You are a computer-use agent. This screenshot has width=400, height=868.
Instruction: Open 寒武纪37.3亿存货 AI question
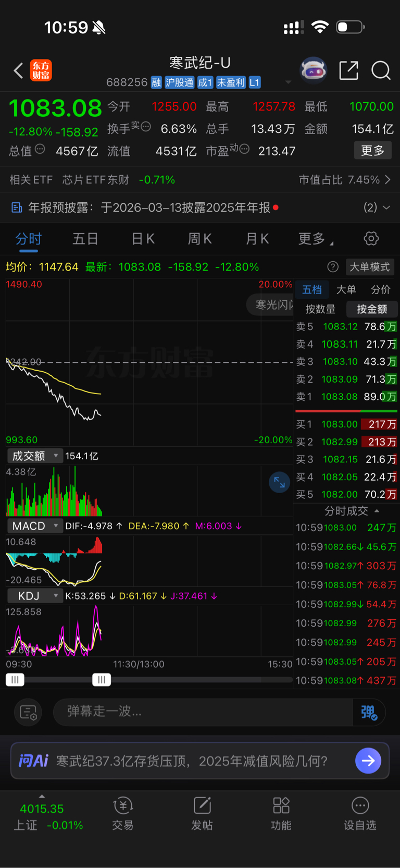coord(192,761)
